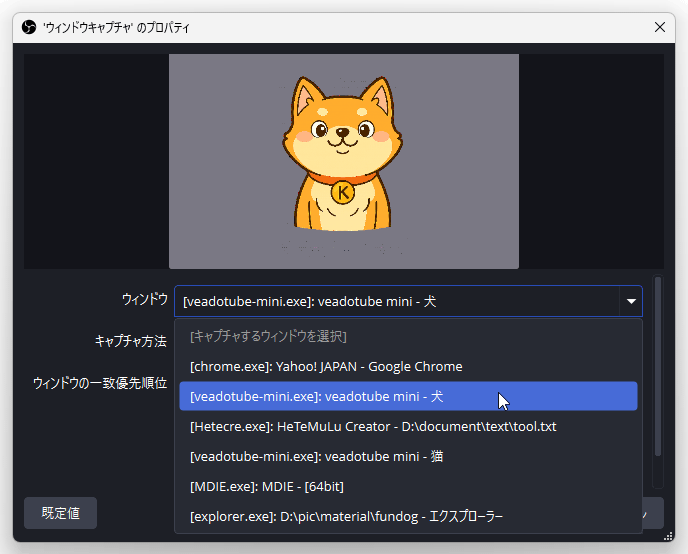Select explorer.exe fundog エクスプローラー window

pyautogui.click(x=346, y=517)
